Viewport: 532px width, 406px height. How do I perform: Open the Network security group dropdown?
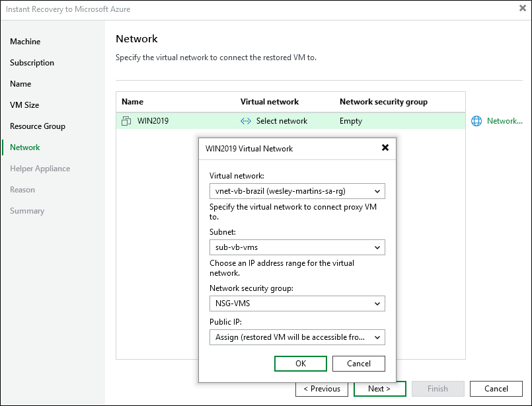(297, 304)
